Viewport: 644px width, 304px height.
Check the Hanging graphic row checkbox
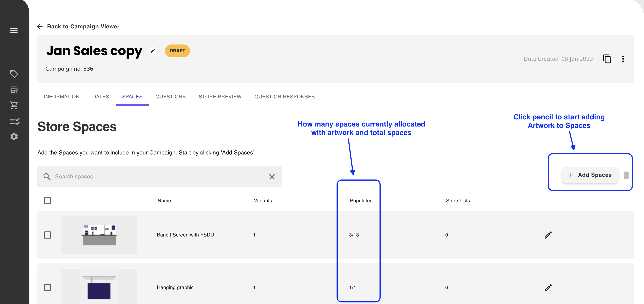(47, 287)
